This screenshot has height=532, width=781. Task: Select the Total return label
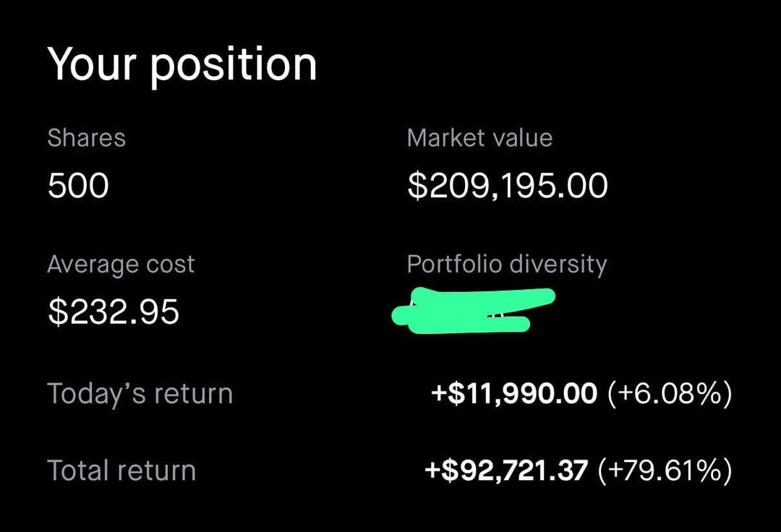pyautogui.click(x=121, y=471)
